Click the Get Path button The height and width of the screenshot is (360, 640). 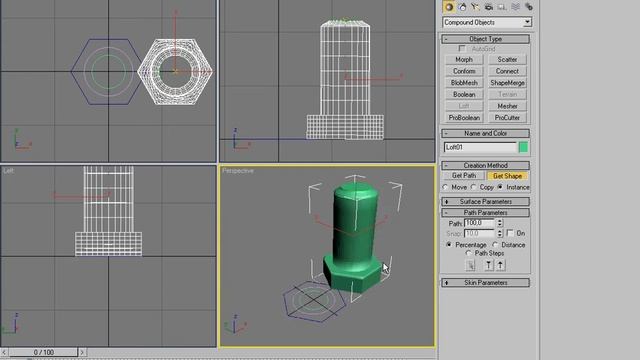tap(464, 176)
